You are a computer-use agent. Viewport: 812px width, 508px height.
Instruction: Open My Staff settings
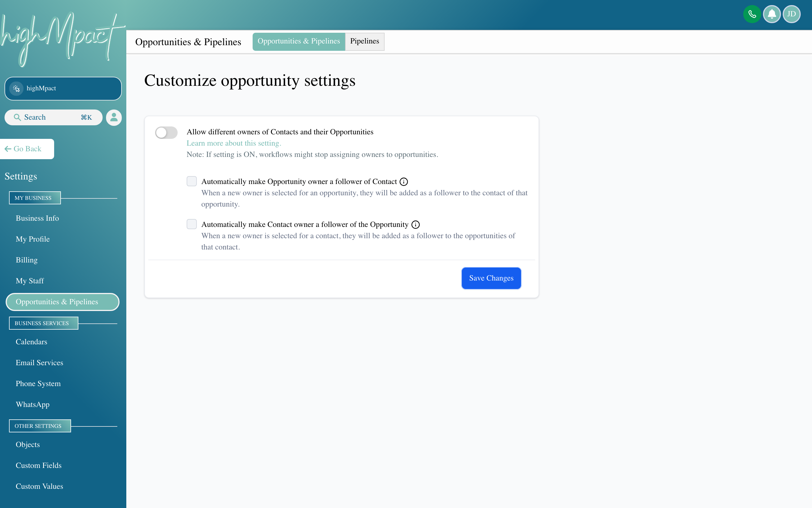[30, 281]
